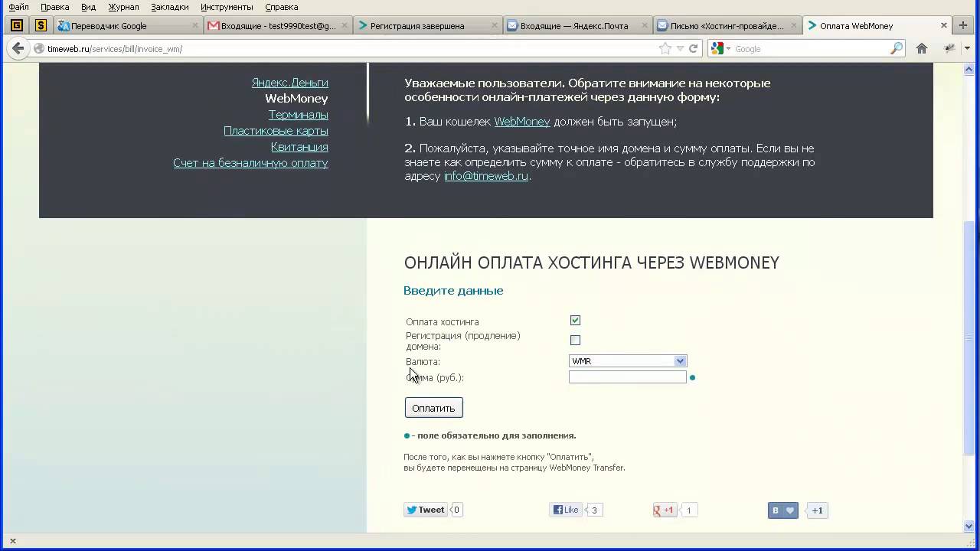Open the Вид menu
980x551 pixels.
point(89,7)
